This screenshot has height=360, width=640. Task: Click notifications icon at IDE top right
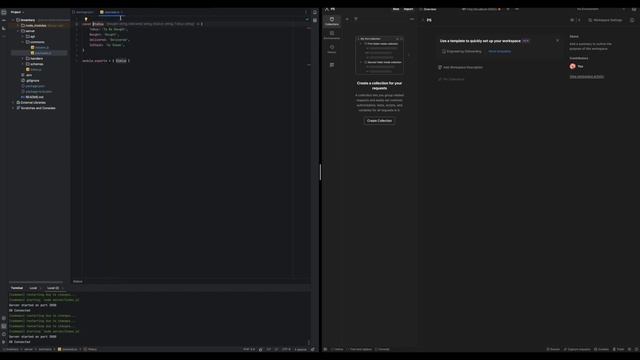click(315, 12)
